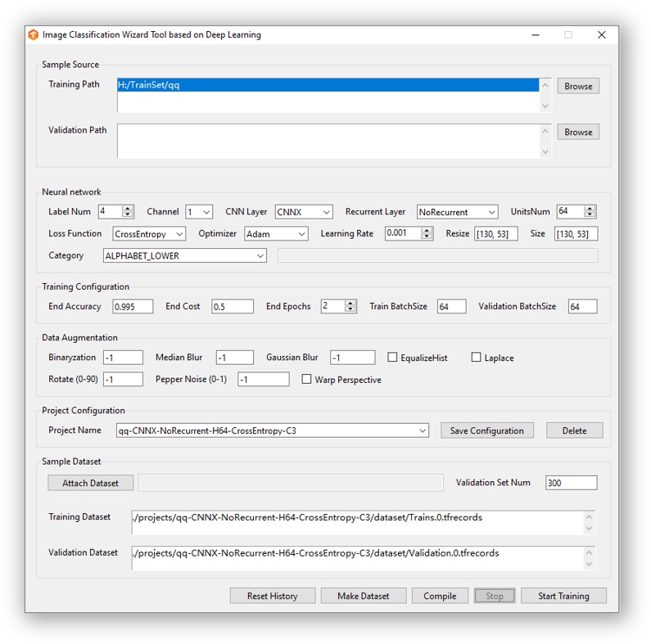The image size is (651, 644).
Task: Select the Validation.0.tfrecords dataset entry
Action: point(316,553)
